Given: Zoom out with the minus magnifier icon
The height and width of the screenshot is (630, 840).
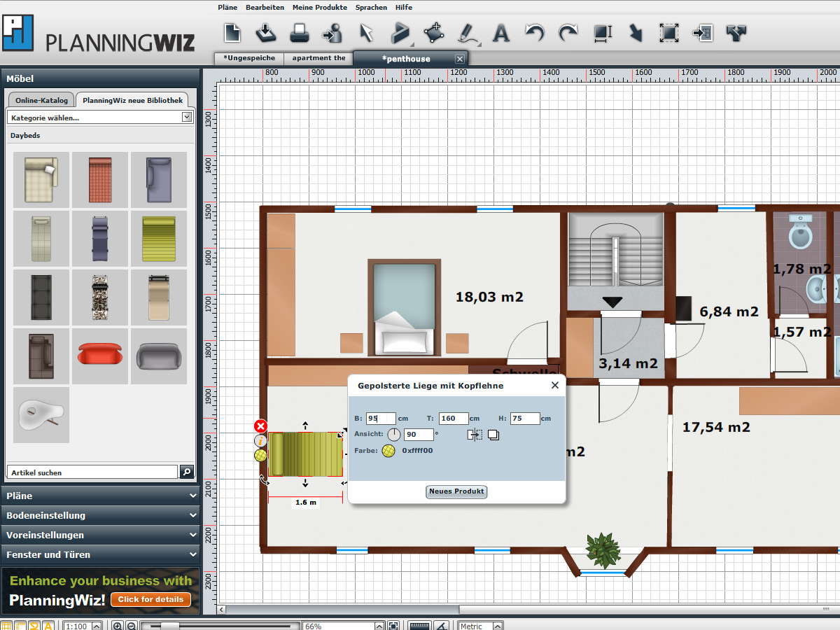Looking at the screenshot, I should (132, 626).
